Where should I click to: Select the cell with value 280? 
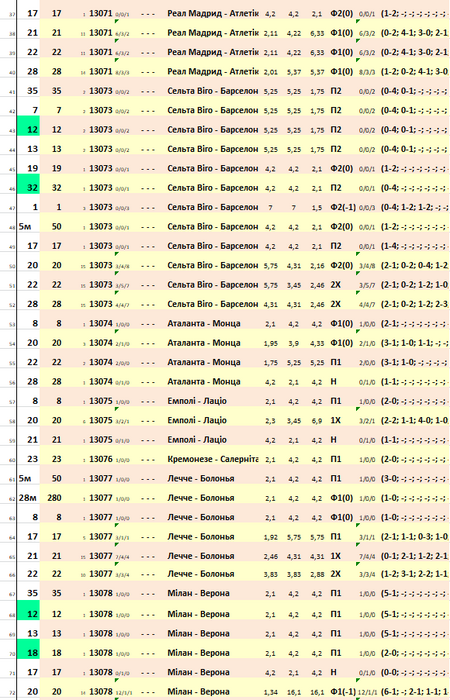[x=54, y=498]
